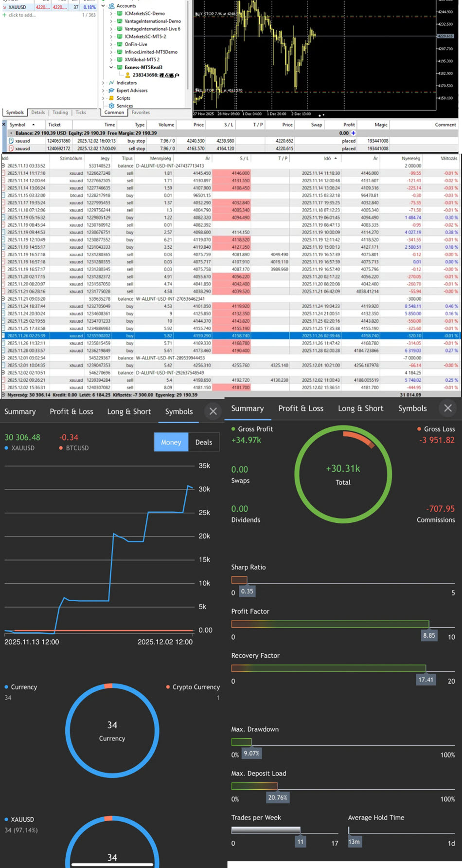Close the Toolbox panel with the small X
This screenshot has height=868, width=462.
coord(4,125)
